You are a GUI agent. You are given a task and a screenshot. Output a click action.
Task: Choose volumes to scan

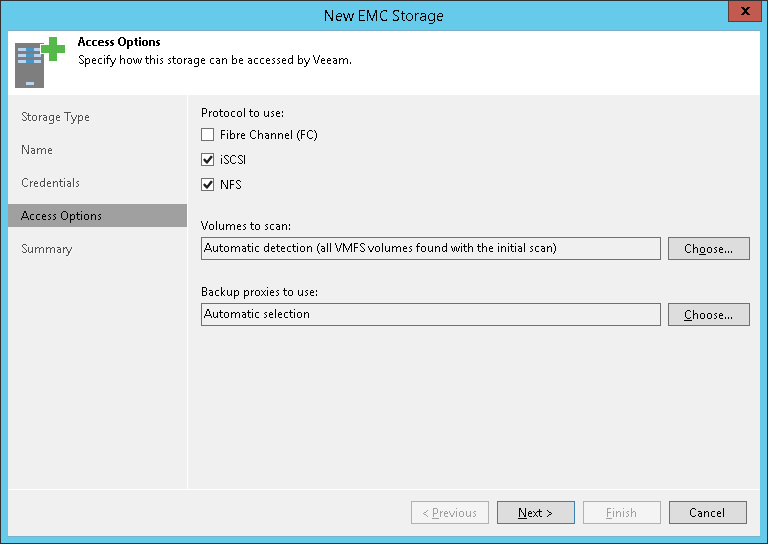point(708,249)
